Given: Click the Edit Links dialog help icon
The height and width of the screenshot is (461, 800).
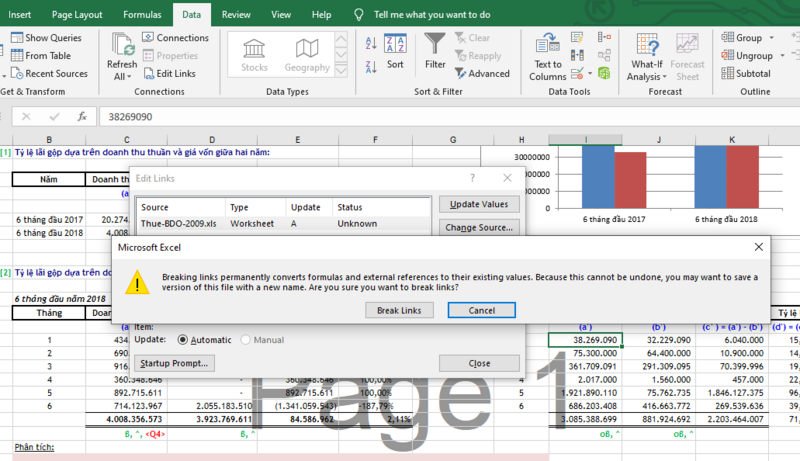Looking at the screenshot, I should pyautogui.click(x=472, y=177).
